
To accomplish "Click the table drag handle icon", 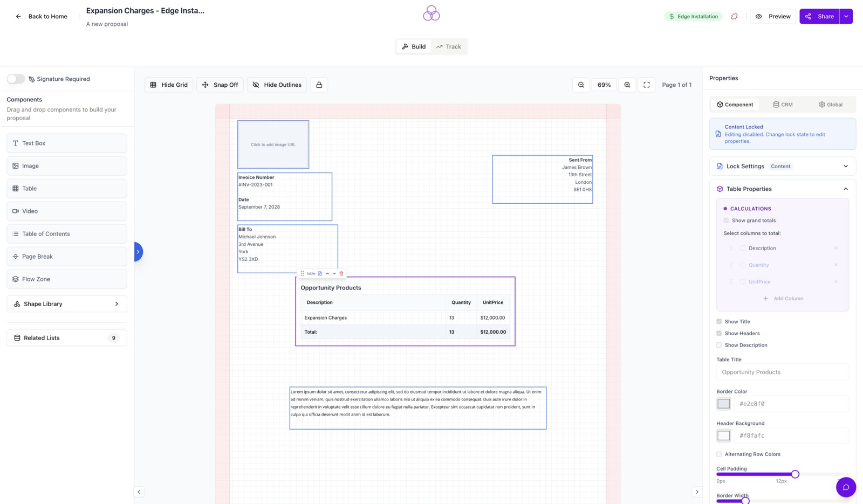I will (303, 273).
